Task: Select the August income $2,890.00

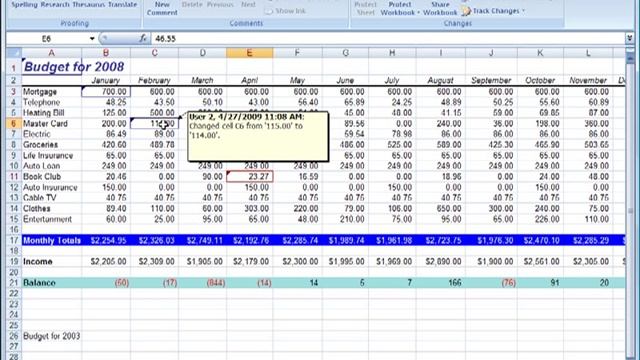Action: click(x=440, y=261)
